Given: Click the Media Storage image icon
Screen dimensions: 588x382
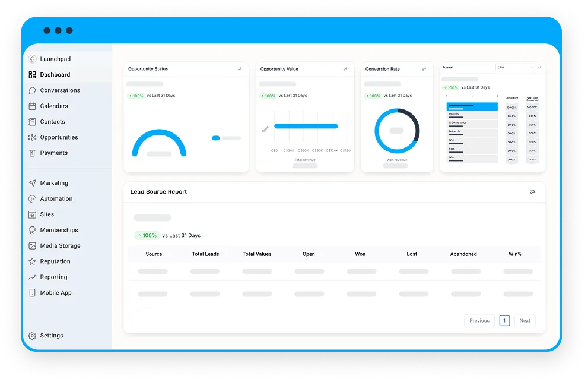Looking at the screenshot, I should [x=32, y=245].
